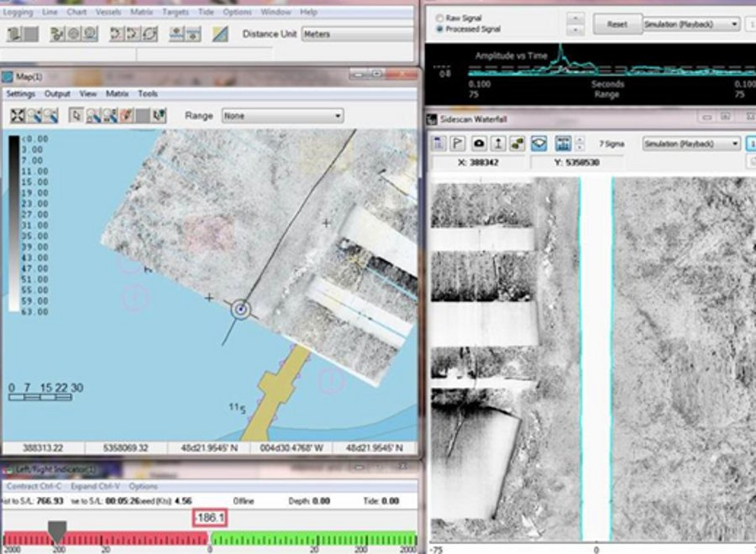Click the rightmost colored triangle icon in main toolbar

coord(220,34)
